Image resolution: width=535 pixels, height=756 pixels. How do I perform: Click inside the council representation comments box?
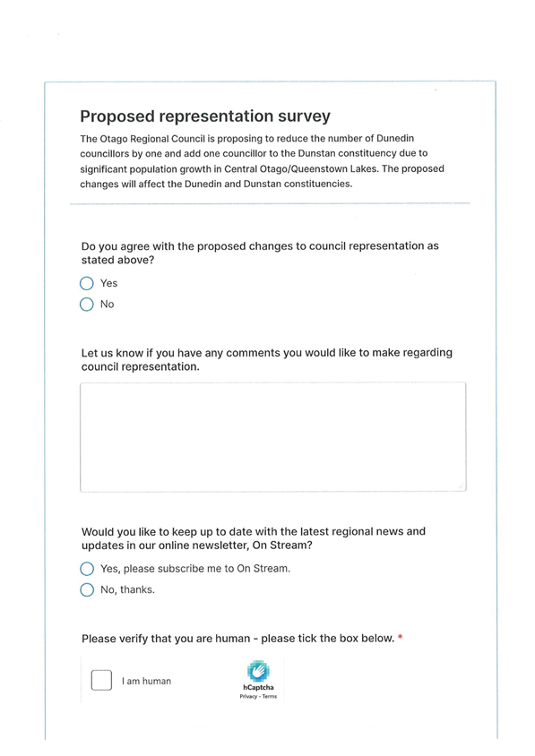pyautogui.click(x=273, y=437)
